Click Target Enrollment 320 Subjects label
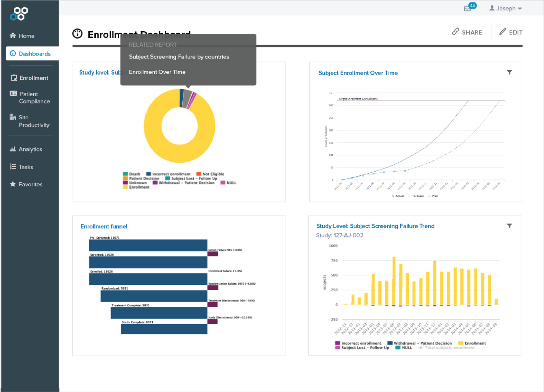The height and width of the screenshot is (392, 544). click(358, 99)
